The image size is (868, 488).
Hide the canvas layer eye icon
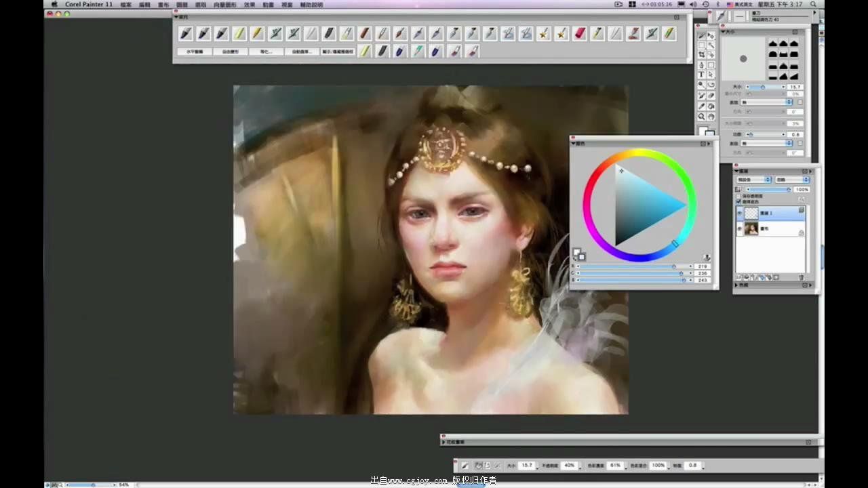(741, 229)
